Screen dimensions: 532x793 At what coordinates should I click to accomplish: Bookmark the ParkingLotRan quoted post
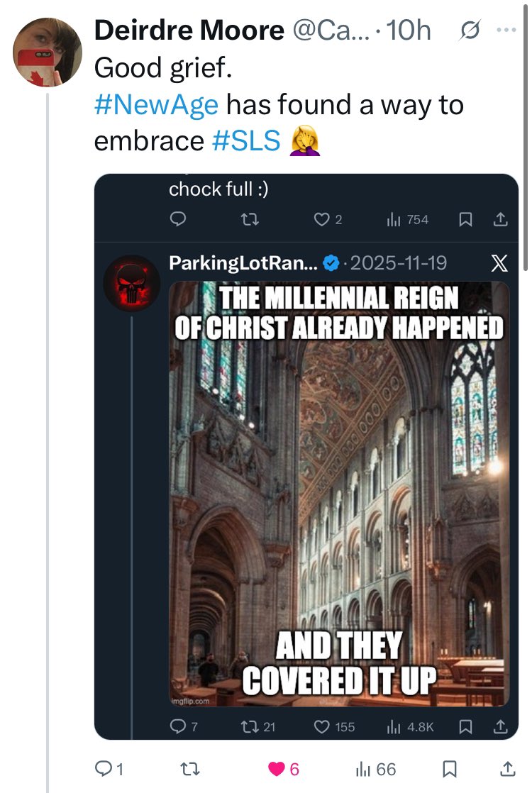(465, 726)
